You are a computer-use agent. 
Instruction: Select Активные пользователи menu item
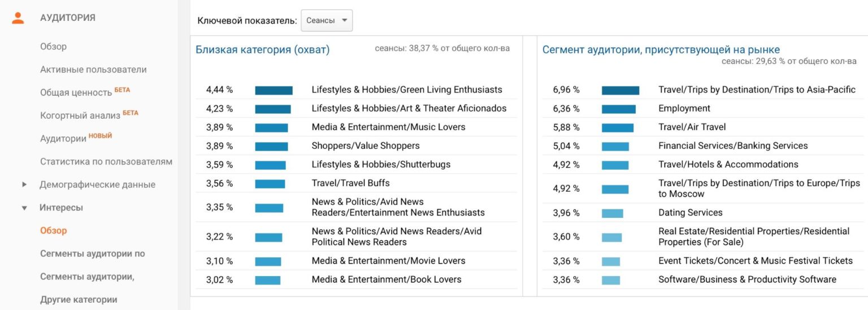pos(93,70)
